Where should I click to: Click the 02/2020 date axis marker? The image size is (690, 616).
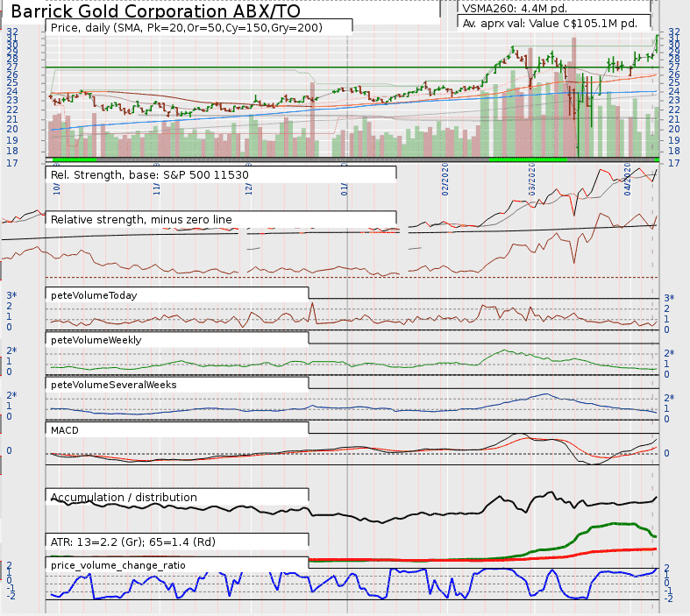(445, 180)
